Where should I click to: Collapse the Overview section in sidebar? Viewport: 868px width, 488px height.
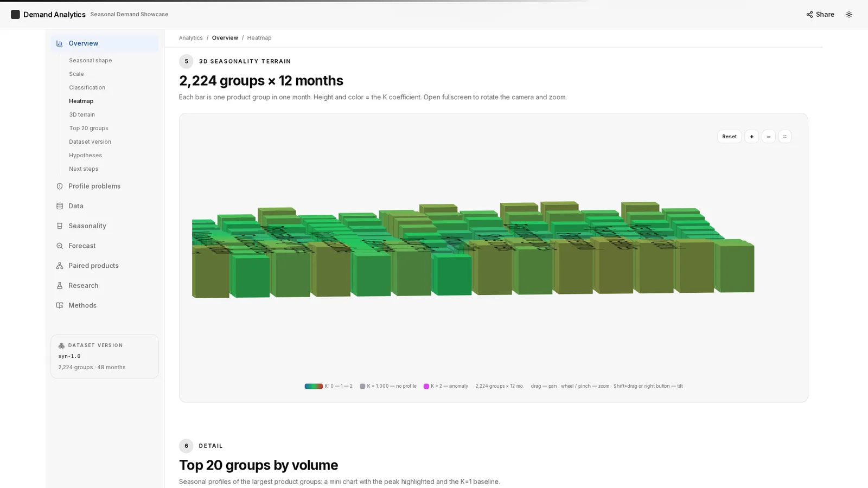(105, 43)
